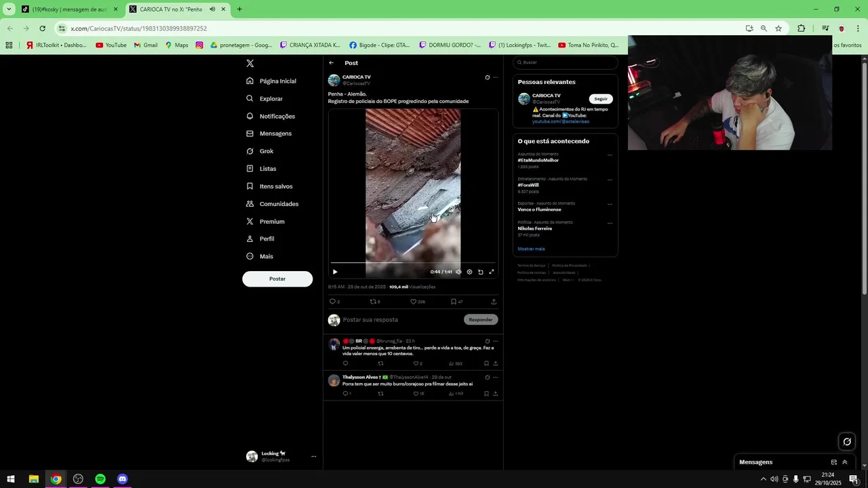The height and width of the screenshot is (488, 868).
Task: Expand the Mais menu in sidebar
Action: [x=260, y=256]
